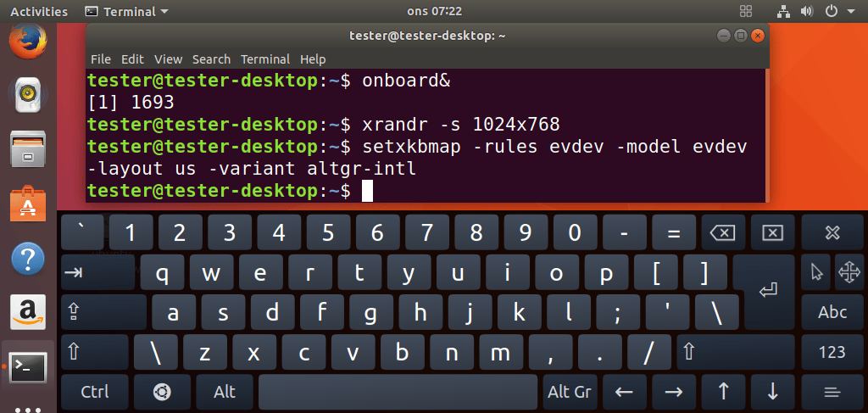Screen dimensions: 868x413
Task: Tap the Tab key on Onboard
Action: (97, 272)
